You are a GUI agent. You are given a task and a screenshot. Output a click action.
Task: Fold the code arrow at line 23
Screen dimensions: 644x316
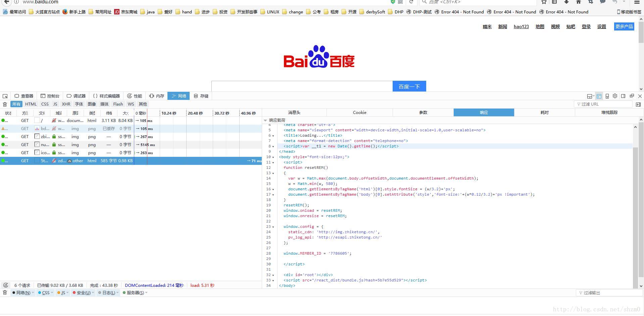click(x=273, y=227)
